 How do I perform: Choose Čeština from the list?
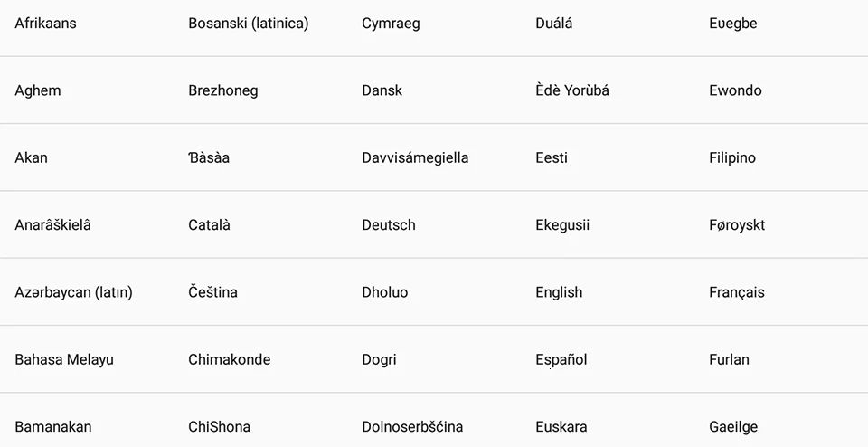[213, 292]
